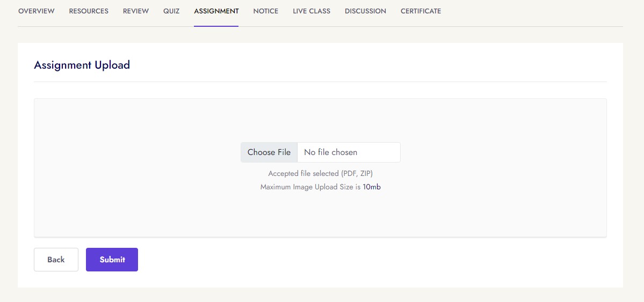Click the Assignment Upload heading
Viewport: 644px width, 302px height.
pos(82,65)
